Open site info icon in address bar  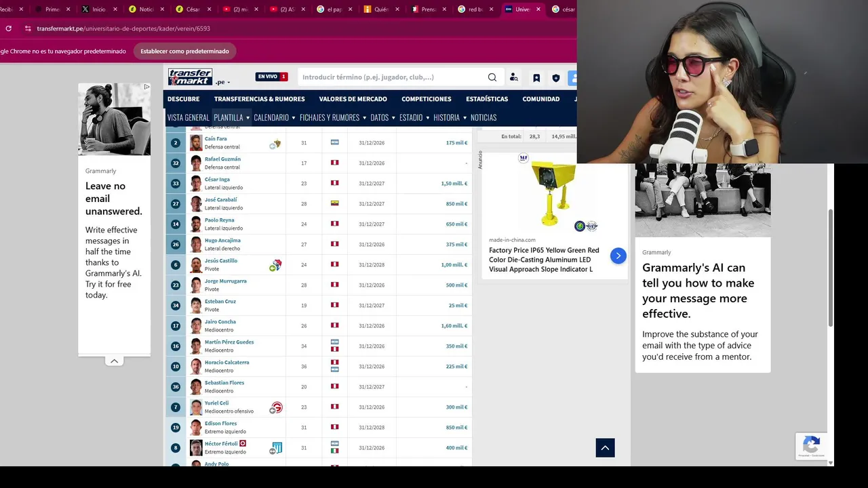point(28,28)
